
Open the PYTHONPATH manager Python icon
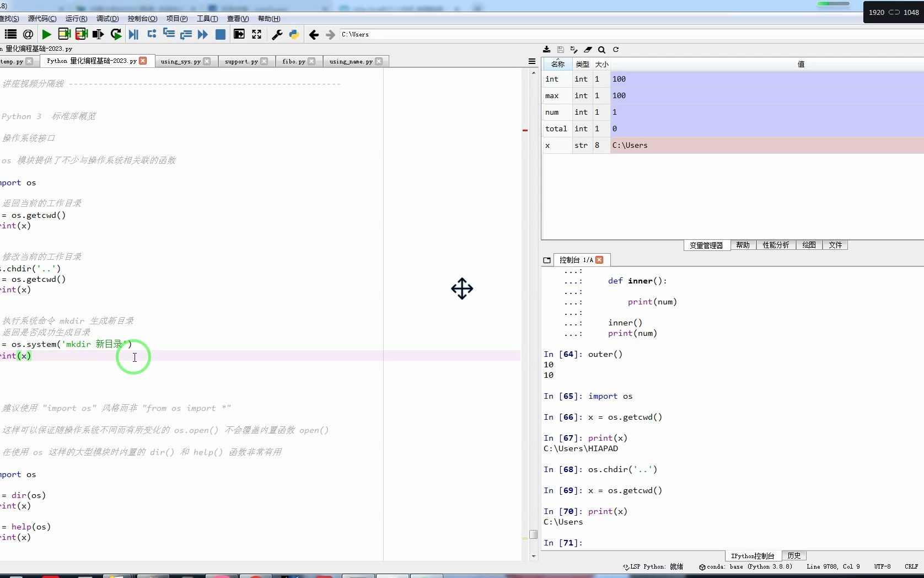coord(294,34)
